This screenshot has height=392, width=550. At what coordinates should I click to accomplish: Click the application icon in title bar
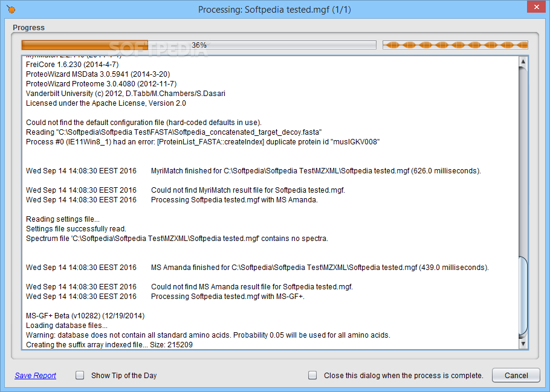click(x=11, y=10)
